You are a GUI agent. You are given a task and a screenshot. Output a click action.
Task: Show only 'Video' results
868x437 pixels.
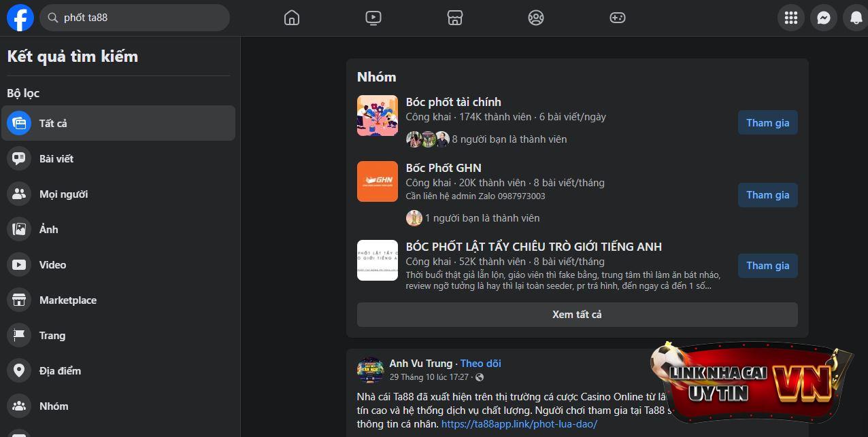(52, 264)
